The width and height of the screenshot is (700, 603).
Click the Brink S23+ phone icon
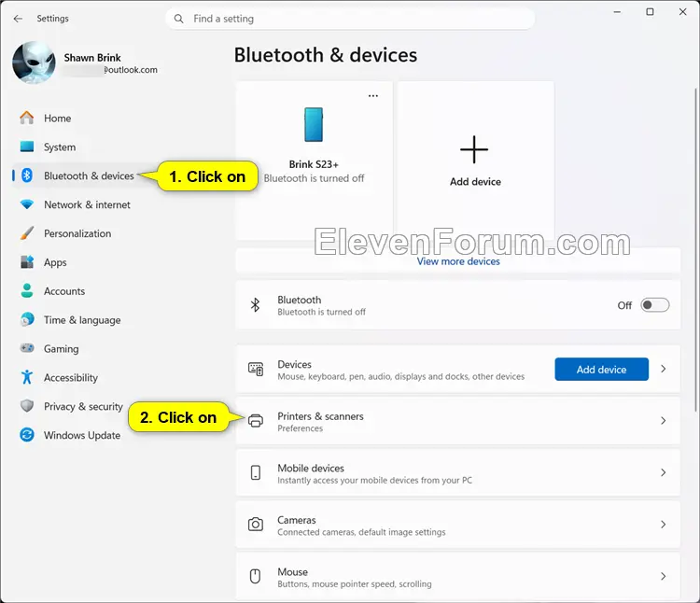(314, 124)
